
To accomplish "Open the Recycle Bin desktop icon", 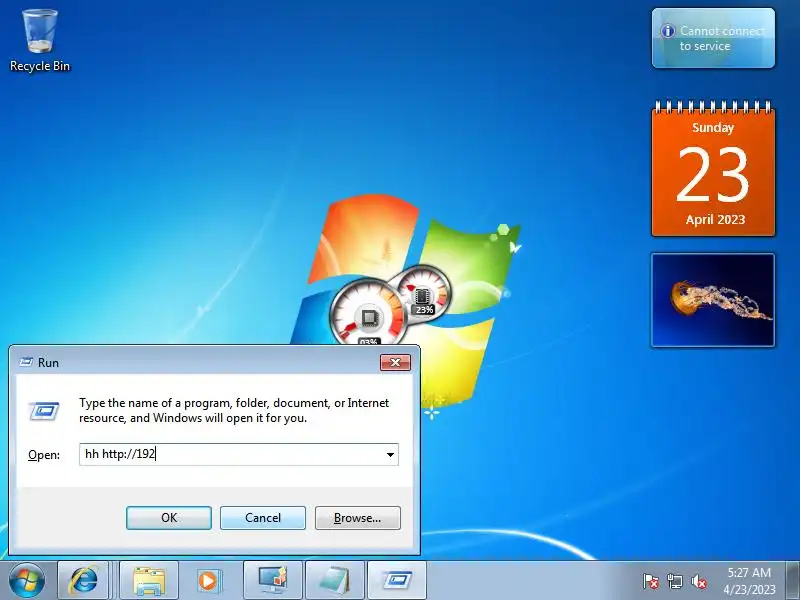I will point(39,41).
